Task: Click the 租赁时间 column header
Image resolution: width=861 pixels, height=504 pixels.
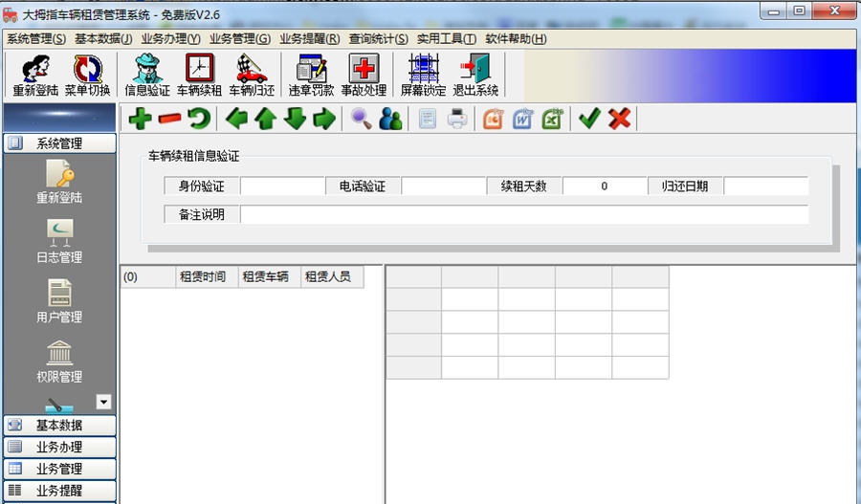Action: pos(207,276)
